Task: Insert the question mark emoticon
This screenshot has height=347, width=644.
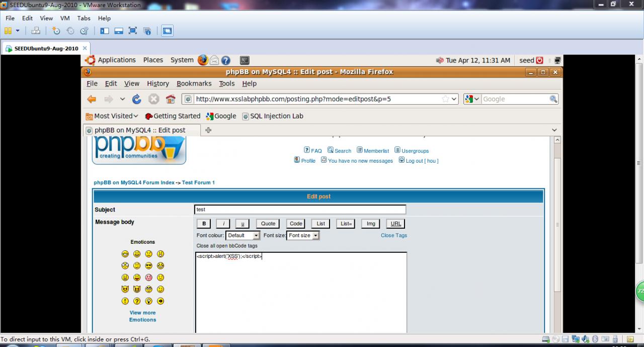Action: [x=137, y=301]
